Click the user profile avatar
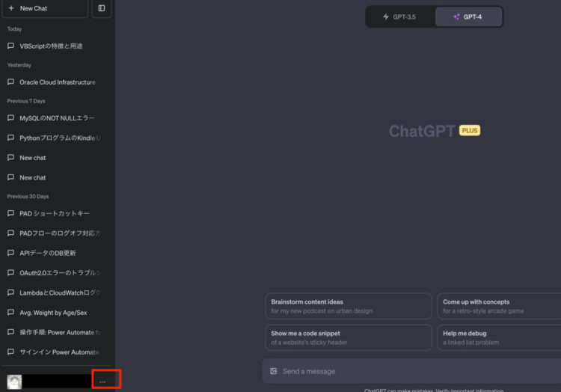 tap(14, 382)
